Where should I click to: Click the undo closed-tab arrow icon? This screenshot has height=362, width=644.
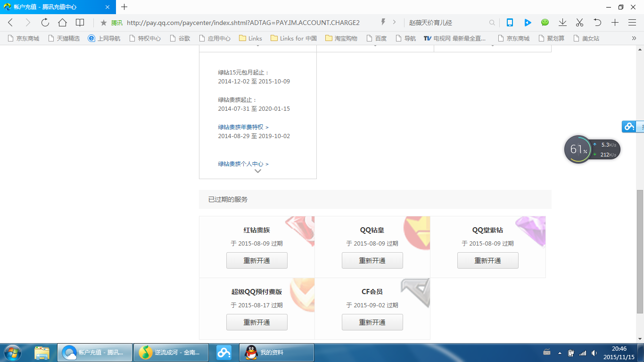pos(597,23)
